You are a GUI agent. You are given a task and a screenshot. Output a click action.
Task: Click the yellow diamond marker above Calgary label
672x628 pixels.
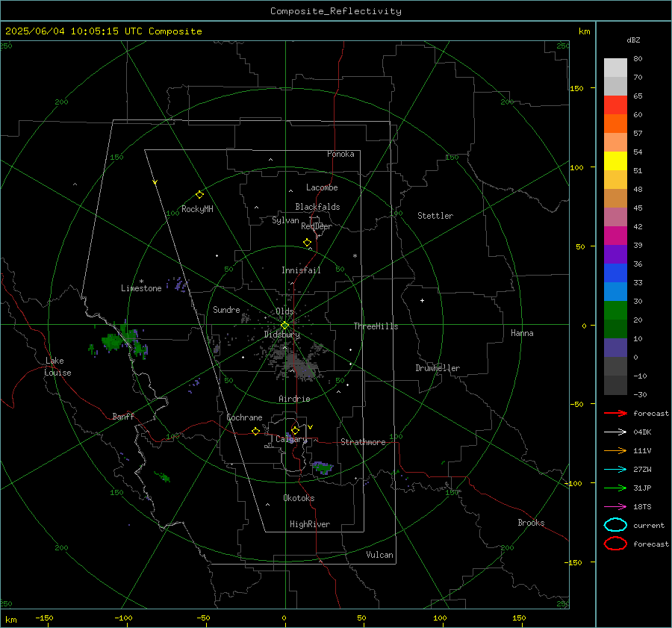coord(295,430)
